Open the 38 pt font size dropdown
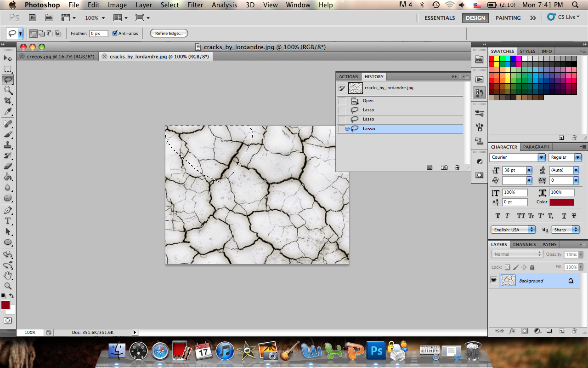Viewport: 588px width, 368px height. (529, 170)
